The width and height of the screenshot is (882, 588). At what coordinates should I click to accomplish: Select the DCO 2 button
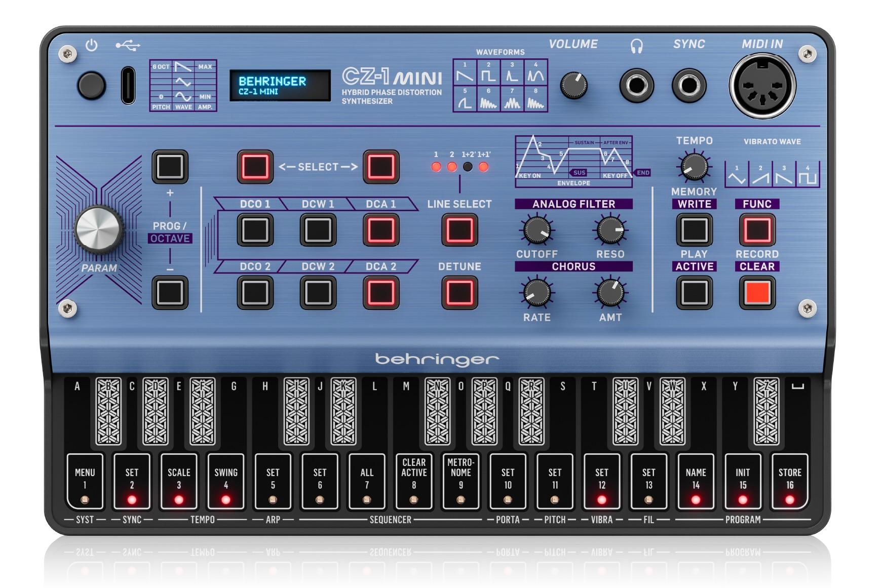tap(255, 293)
